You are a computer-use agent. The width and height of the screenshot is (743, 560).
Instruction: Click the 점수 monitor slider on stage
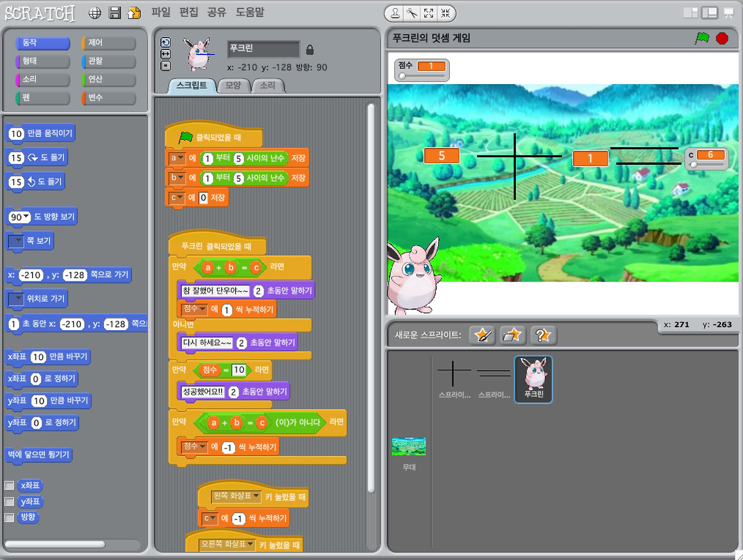point(422,76)
